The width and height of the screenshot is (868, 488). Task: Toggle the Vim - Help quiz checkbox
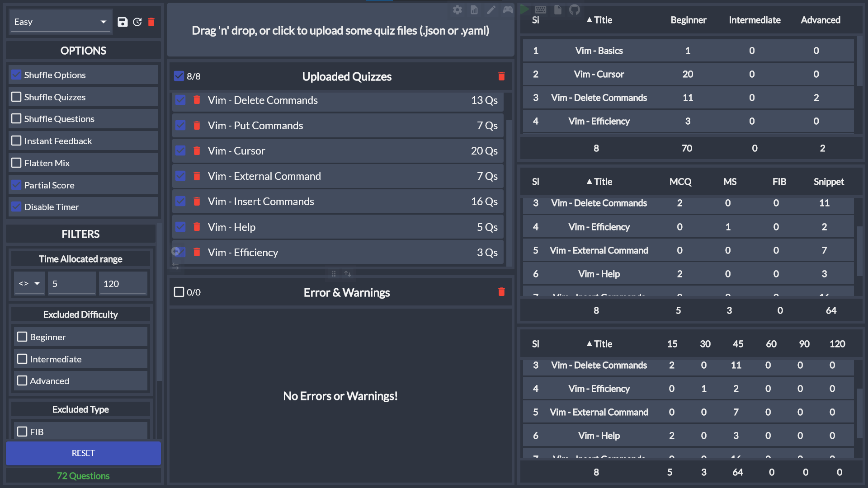[180, 227]
